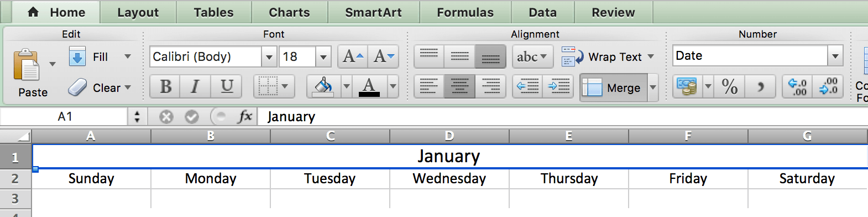Switch to the Formulas tab
Screen dimensions: 868x217
coord(465,12)
